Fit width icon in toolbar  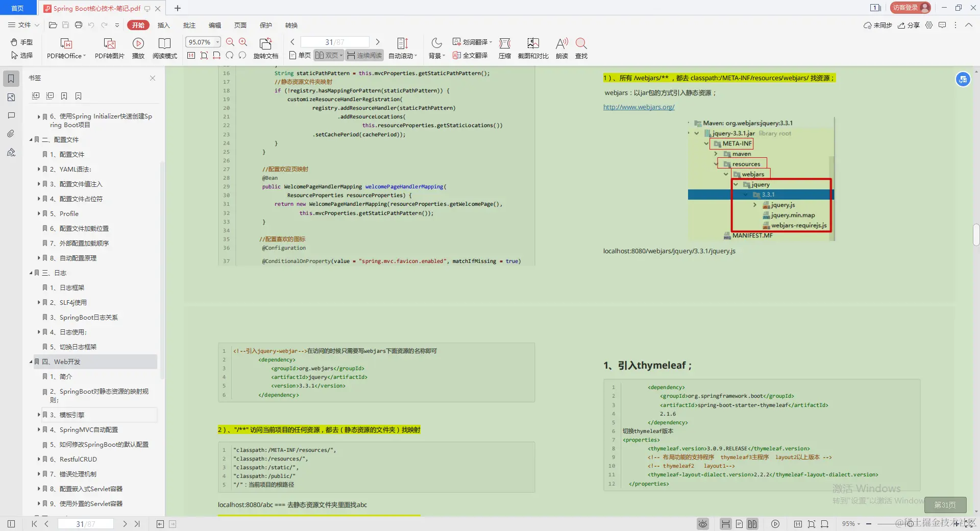[x=217, y=55]
